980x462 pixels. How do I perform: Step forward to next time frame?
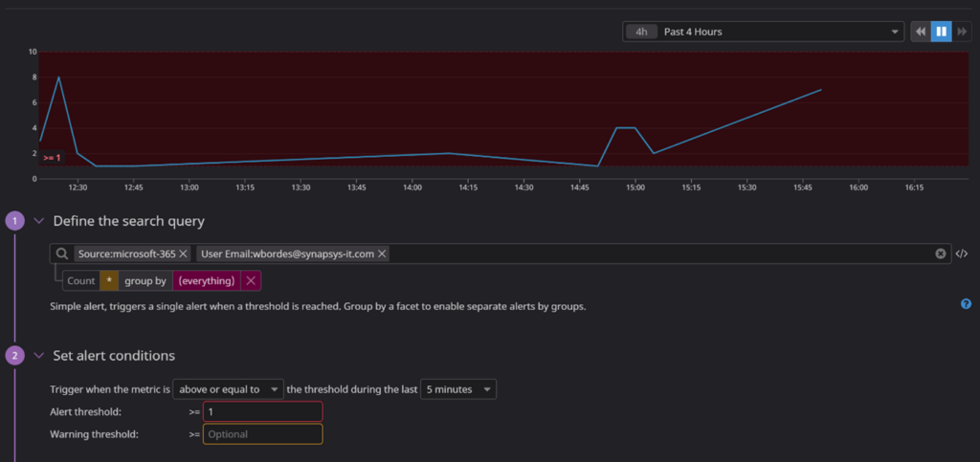[962, 32]
